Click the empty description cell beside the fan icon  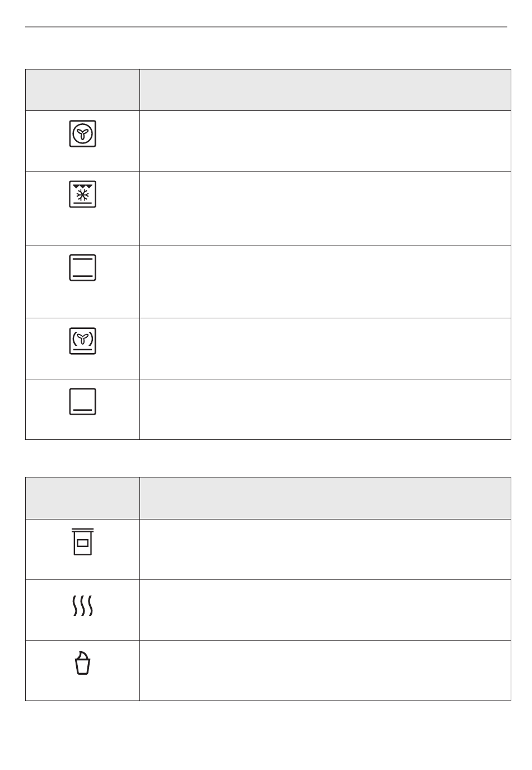click(x=325, y=141)
